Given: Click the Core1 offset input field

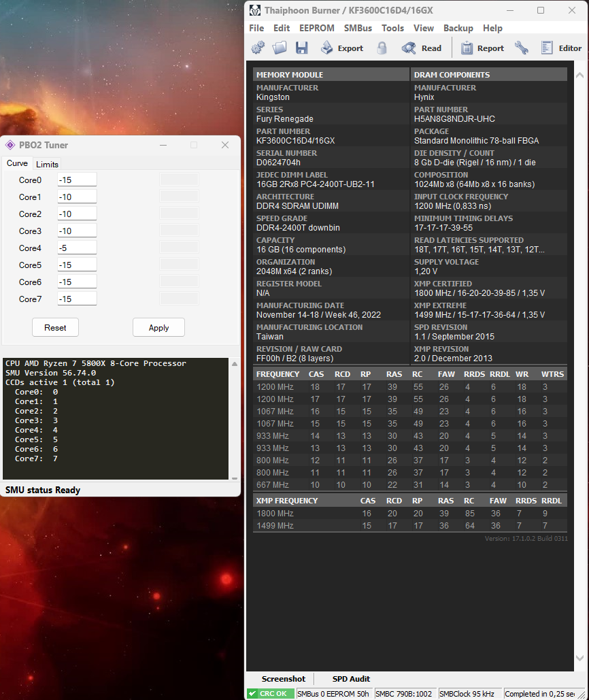Looking at the screenshot, I should (x=77, y=197).
